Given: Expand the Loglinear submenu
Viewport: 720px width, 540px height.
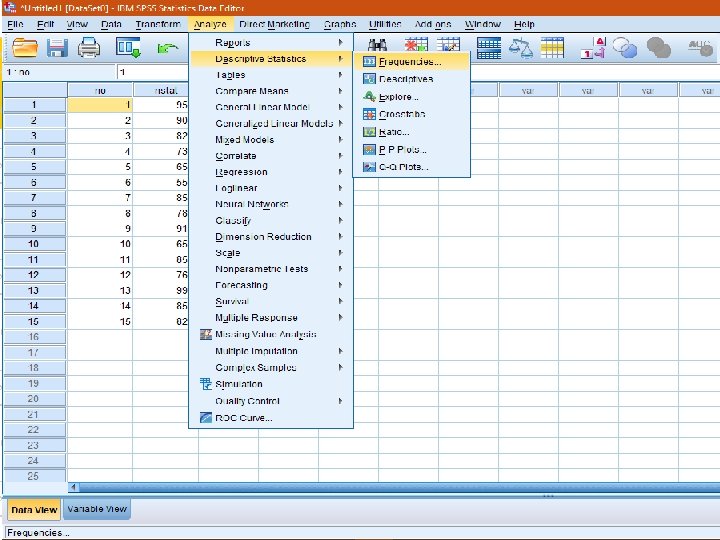Looking at the screenshot, I should (x=271, y=188).
